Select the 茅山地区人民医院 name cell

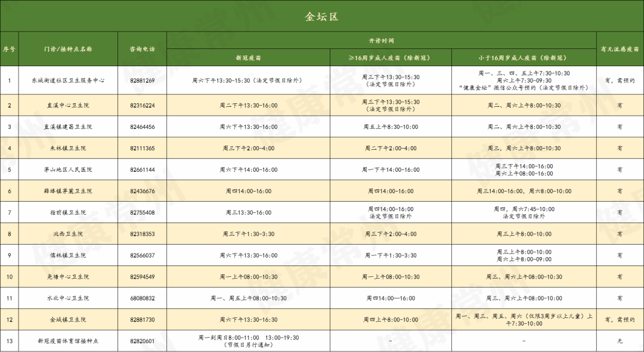[68, 169]
